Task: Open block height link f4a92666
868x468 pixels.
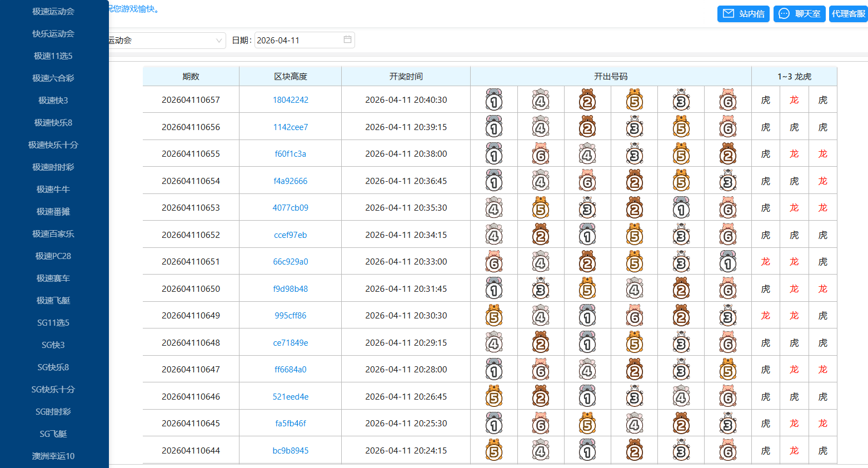Action: [290, 181]
